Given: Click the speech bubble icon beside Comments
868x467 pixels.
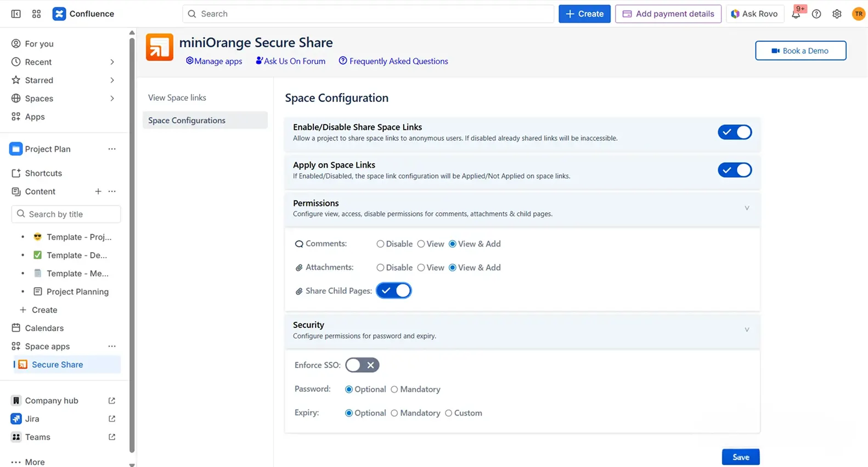Looking at the screenshot, I should coord(299,244).
